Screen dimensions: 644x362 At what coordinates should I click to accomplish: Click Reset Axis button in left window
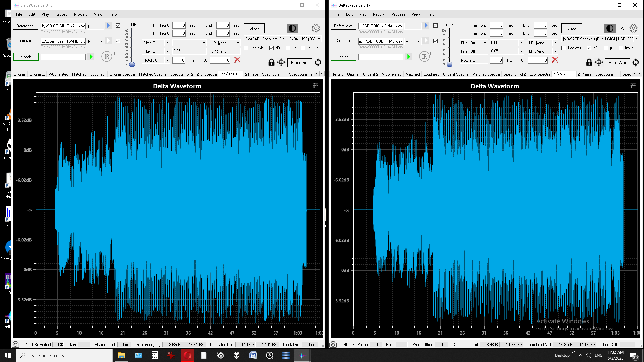(300, 63)
